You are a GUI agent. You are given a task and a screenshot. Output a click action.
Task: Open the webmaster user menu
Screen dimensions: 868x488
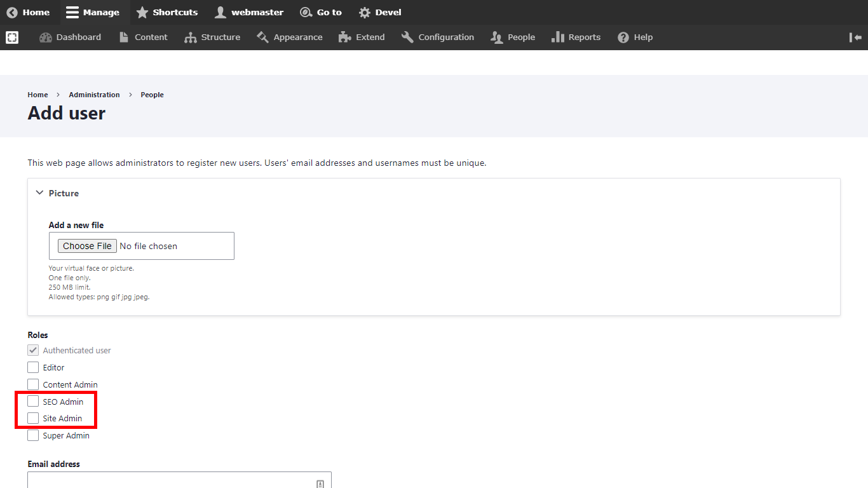pos(249,13)
